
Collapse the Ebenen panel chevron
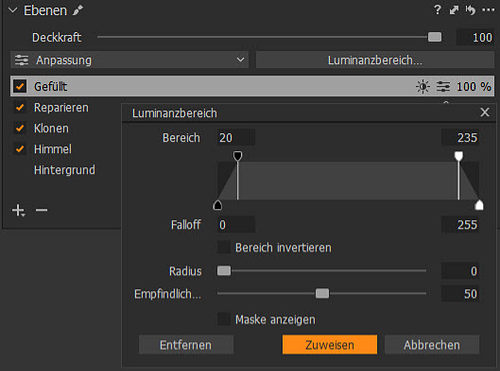click(x=13, y=10)
